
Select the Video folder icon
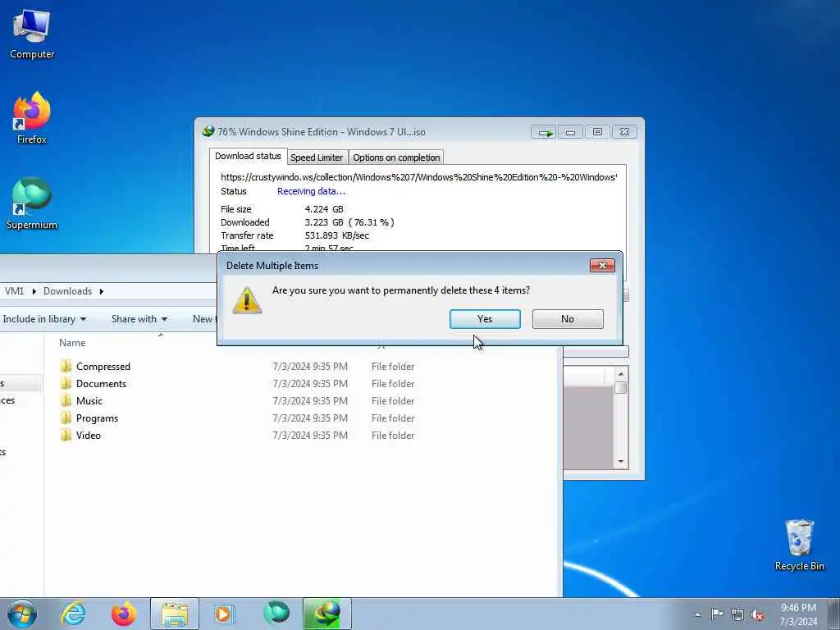pos(66,435)
